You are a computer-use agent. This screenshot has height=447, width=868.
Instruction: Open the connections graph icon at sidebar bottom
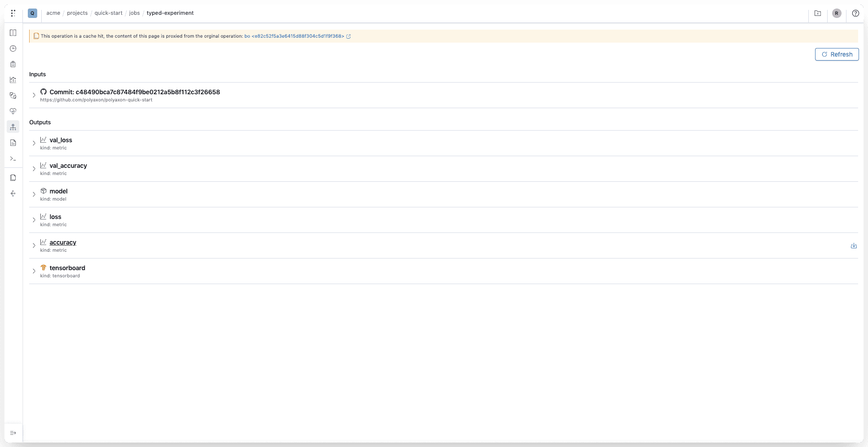[x=13, y=193]
